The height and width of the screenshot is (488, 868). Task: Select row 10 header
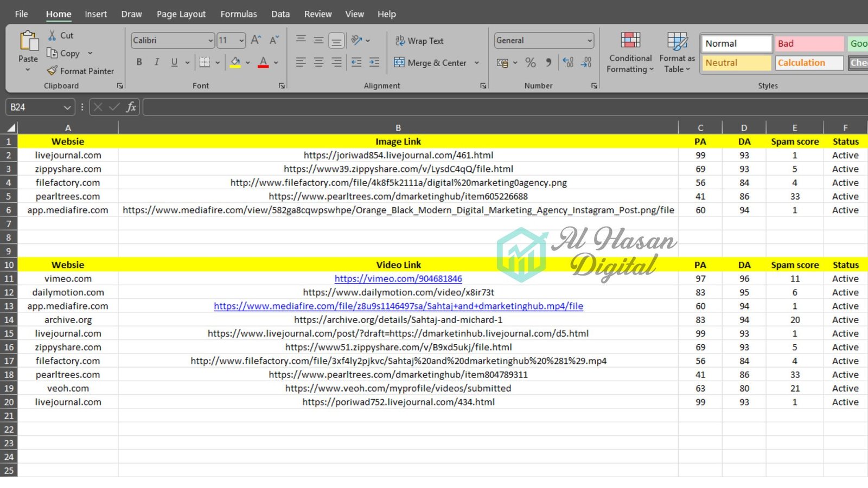(9, 265)
